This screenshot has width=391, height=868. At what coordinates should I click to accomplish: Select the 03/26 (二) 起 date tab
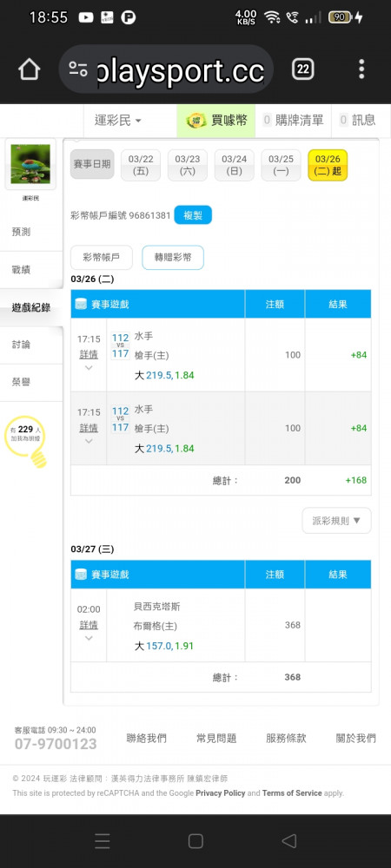[328, 165]
